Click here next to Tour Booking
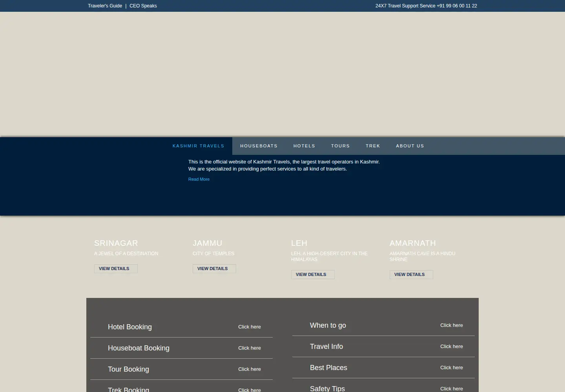The width and height of the screenshot is (565, 392). point(250,369)
